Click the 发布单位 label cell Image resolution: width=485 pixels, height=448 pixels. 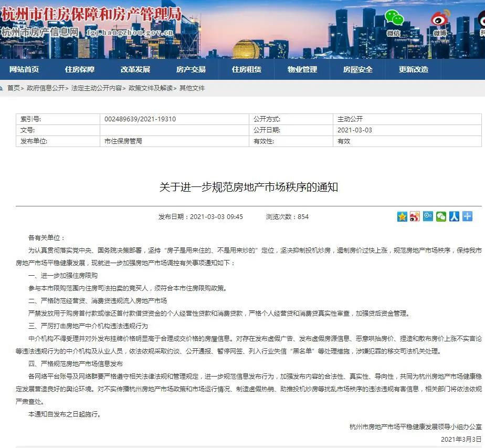58,141
